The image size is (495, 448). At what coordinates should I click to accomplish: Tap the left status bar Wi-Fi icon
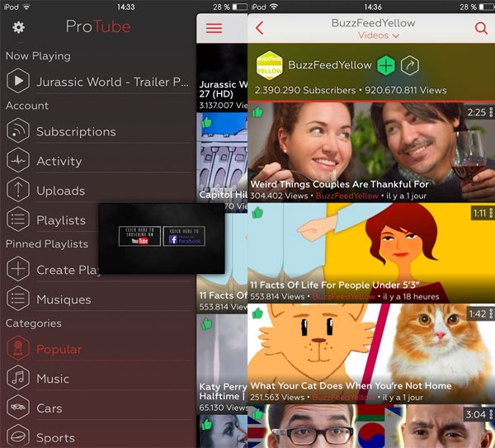(26, 7)
